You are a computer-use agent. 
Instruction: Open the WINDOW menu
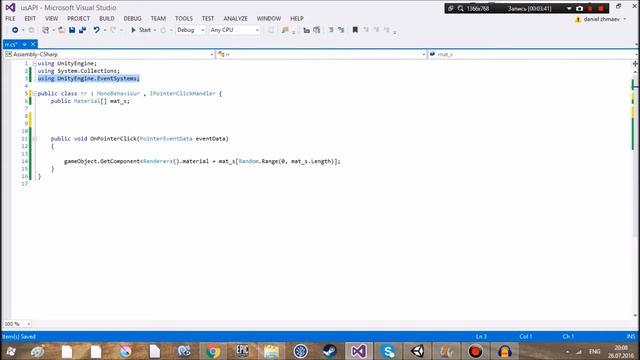(269, 18)
